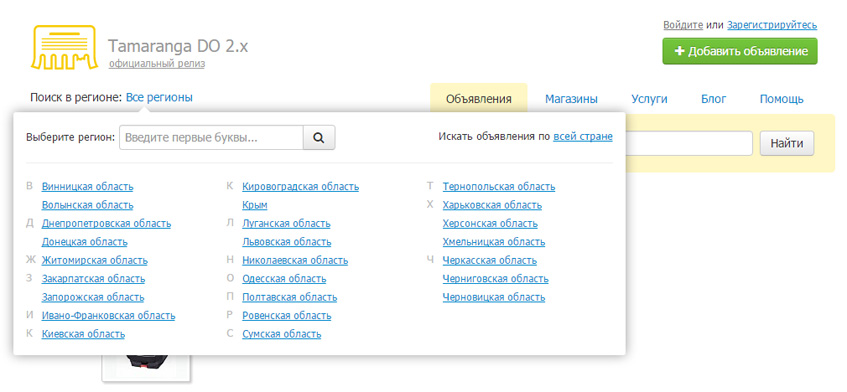This screenshot has width=847, height=392.
Task: Select the Крым region
Action: point(254,205)
